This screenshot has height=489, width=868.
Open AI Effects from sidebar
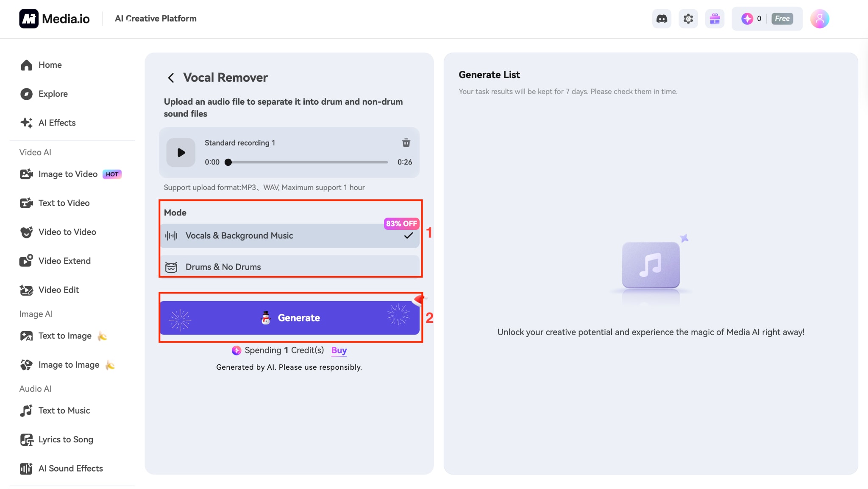pos(57,123)
